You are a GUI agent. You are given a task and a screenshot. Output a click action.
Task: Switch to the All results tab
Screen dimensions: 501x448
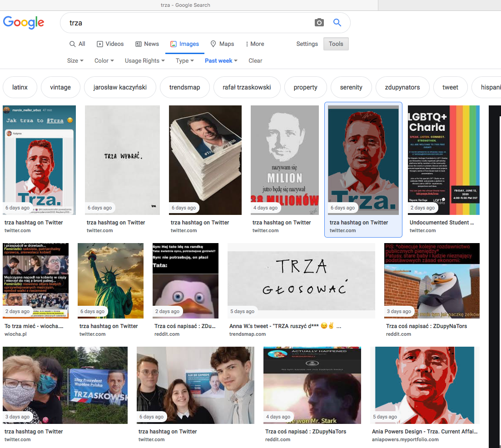pos(77,44)
